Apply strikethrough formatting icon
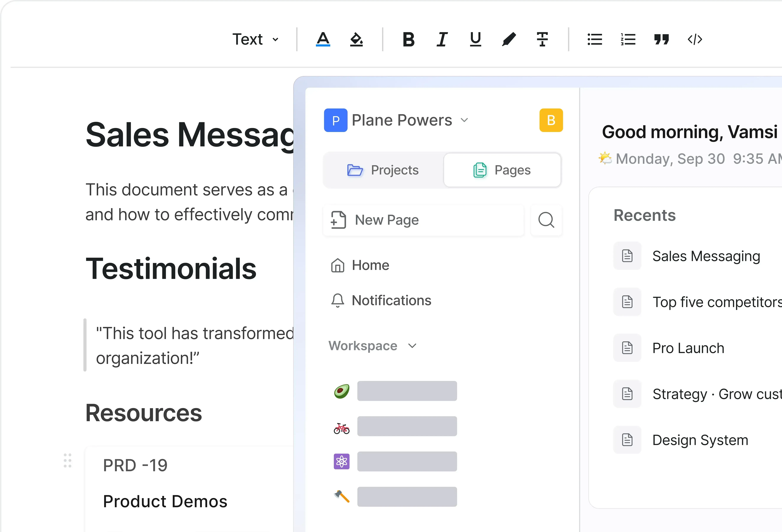The image size is (782, 532). pyautogui.click(x=542, y=39)
